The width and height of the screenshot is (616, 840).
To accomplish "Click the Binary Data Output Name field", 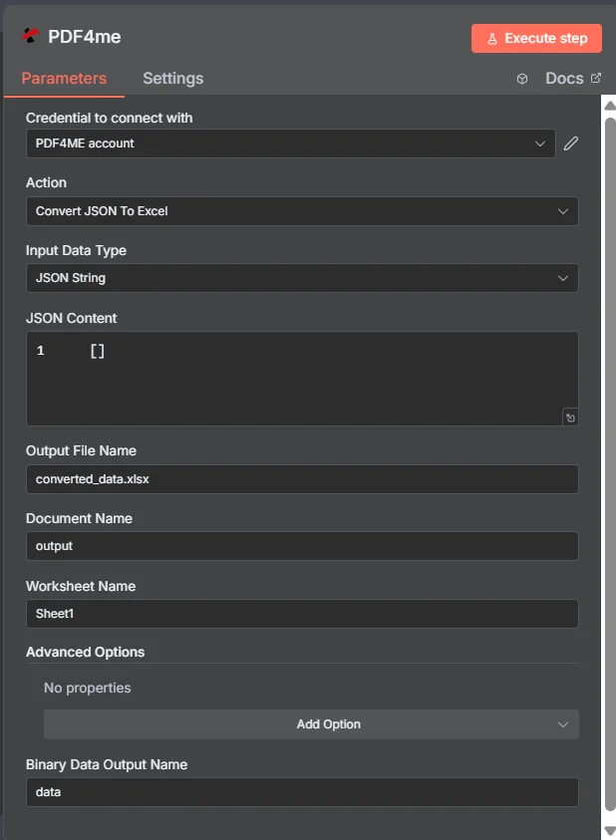I will [x=302, y=792].
